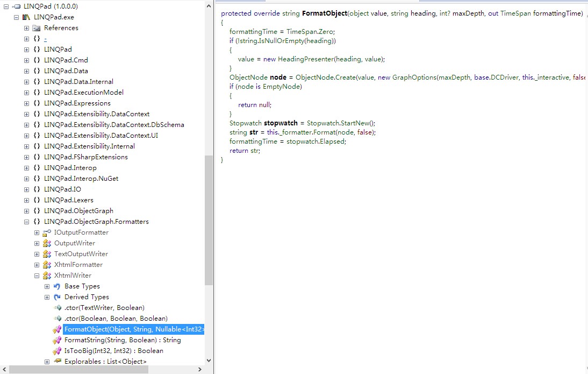The height and width of the screenshot is (374, 588).
Task: Click HeadingPresenter type link in code
Action: (306, 59)
